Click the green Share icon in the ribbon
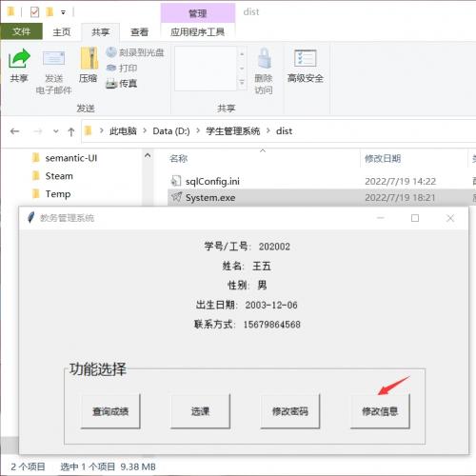The height and width of the screenshot is (476, 476). [x=19, y=59]
